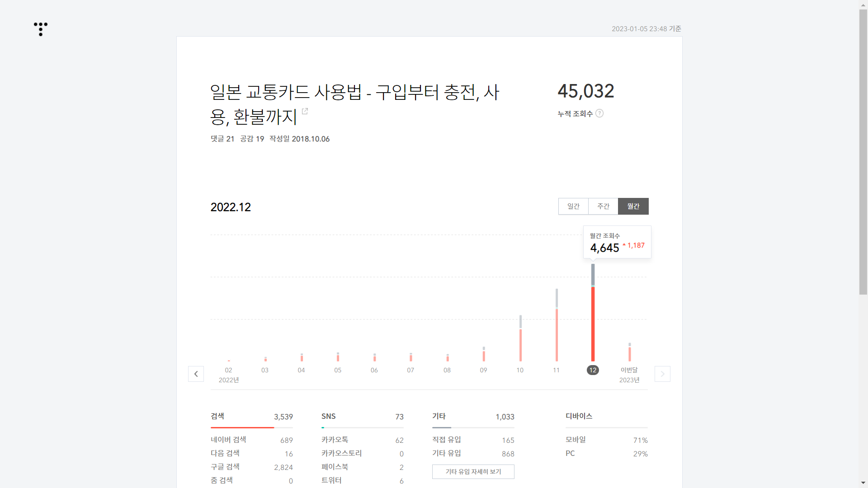Click the 12 month label badge
The width and height of the screenshot is (868, 488).
pos(593,370)
